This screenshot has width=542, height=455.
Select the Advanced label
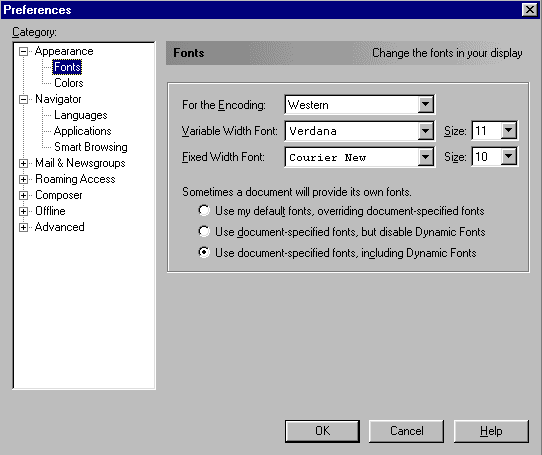pyautogui.click(x=59, y=227)
